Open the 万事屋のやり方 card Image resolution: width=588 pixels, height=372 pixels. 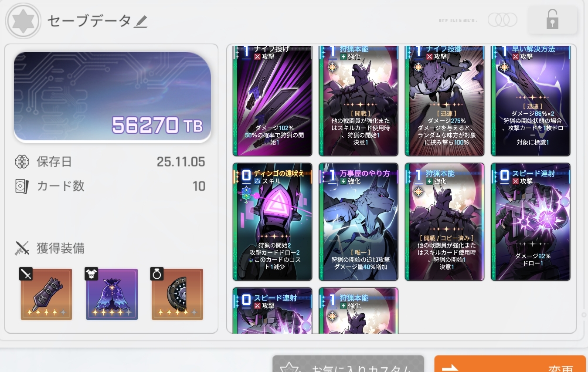click(x=358, y=222)
